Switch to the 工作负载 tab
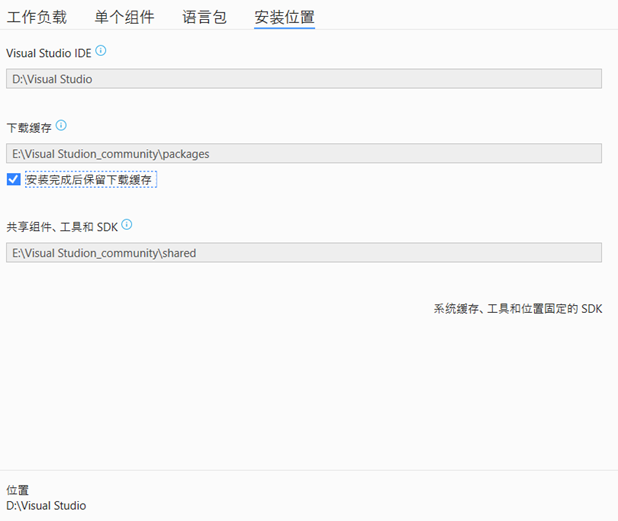Image resolution: width=618 pixels, height=521 pixels. tap(37, 17)
